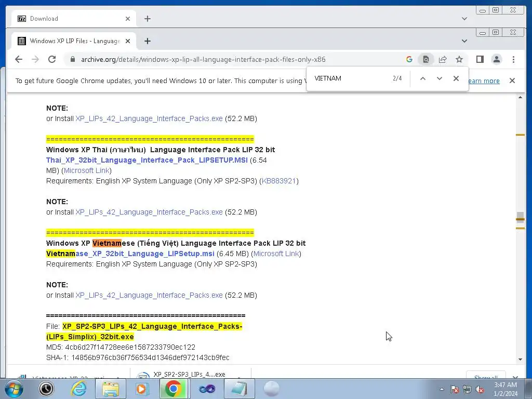
Task: Click the Chrome taskbar button
Action: pos(174,389)
